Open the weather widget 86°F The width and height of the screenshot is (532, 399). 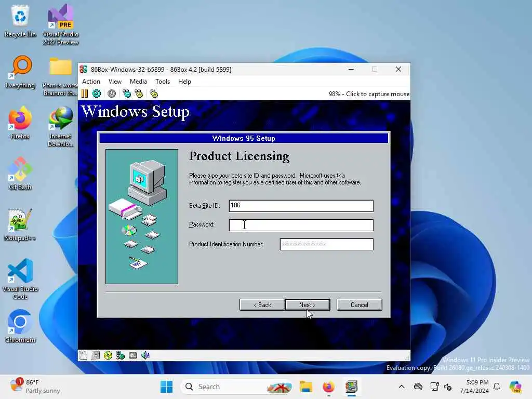point(35,387)
